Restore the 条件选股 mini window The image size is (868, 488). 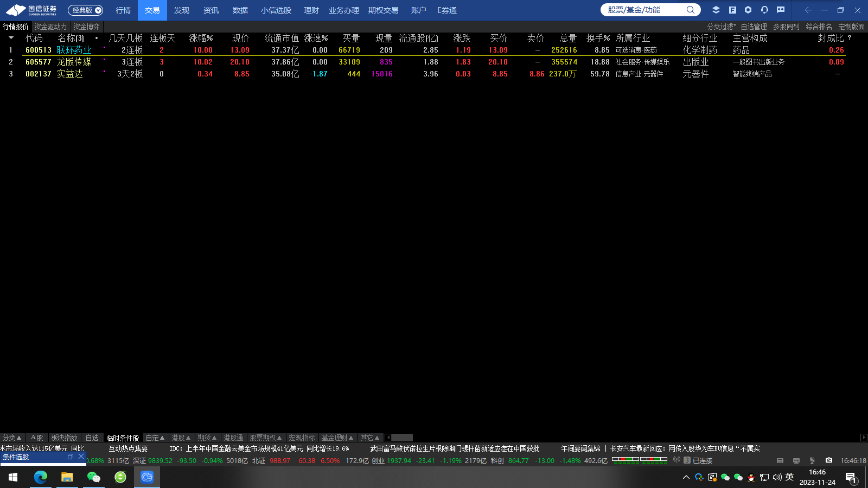pyautogui.click(x=70, y=457)
